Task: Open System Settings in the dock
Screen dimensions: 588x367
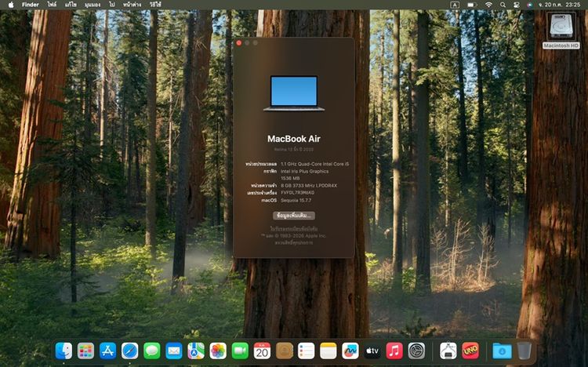Action: pos(416,351)
